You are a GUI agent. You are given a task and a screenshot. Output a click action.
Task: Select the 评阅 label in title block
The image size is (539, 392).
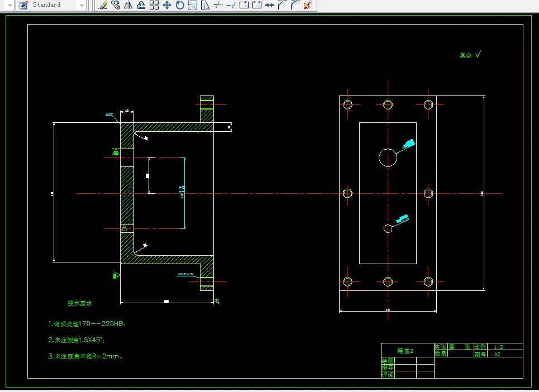pos(388,375)
